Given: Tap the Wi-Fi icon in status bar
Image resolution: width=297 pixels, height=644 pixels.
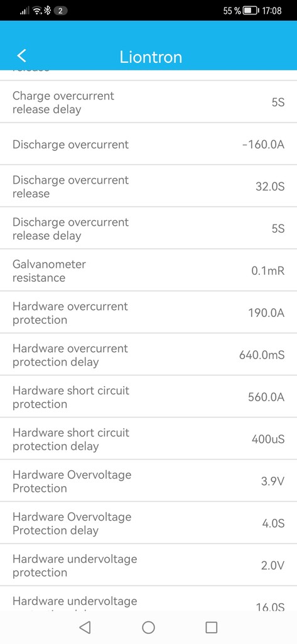Looking at the screenshot, I should coord(37,10).
